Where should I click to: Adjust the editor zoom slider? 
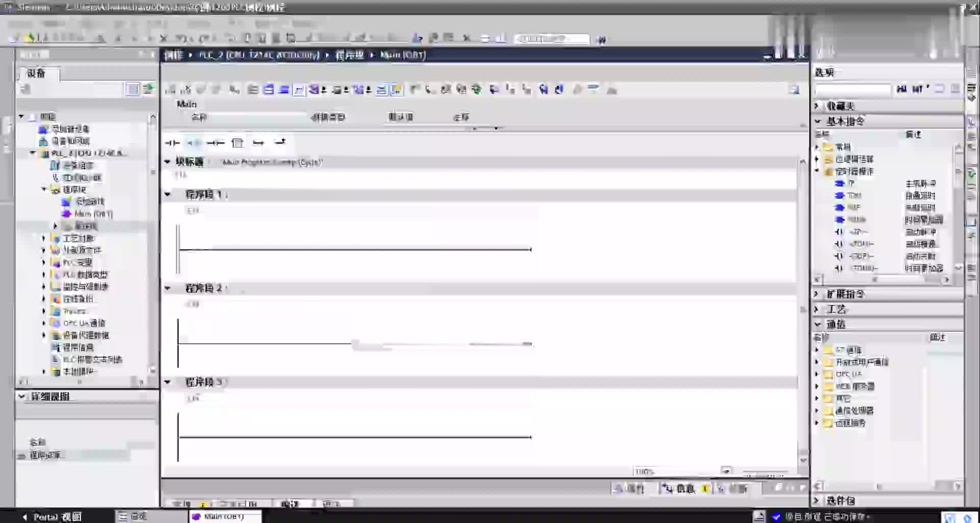(x=765, y=471)
